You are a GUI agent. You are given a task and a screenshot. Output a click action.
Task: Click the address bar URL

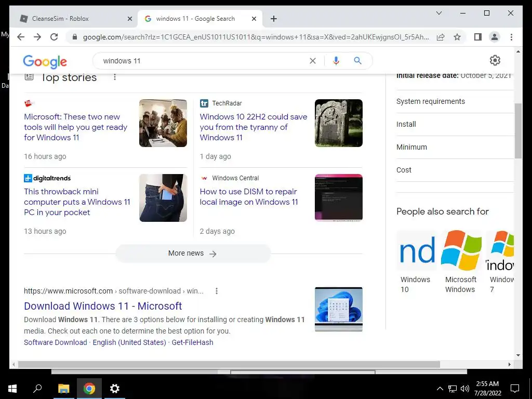point(256,37)
